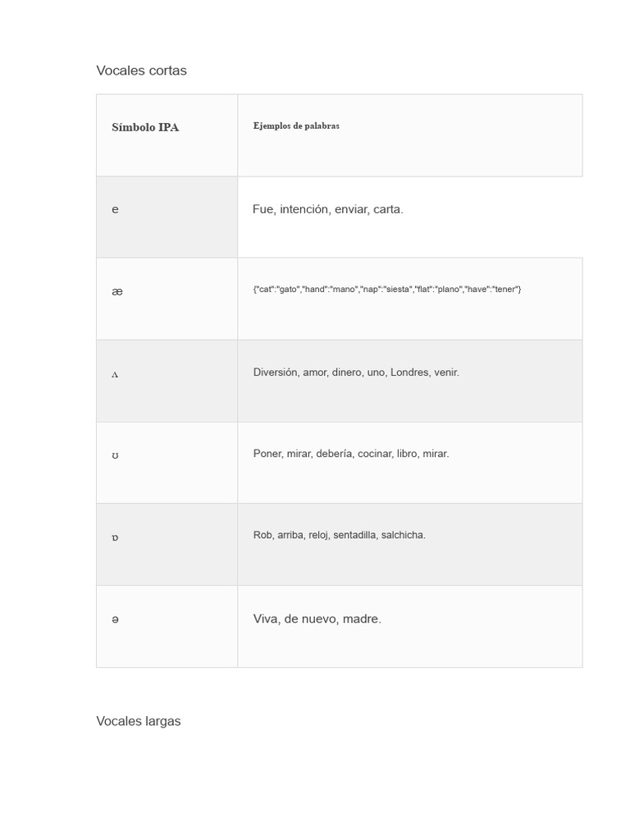Click the "Poner, mirar, debería" example line
Viewport: 630px width, 840px height.
[x=351, y=454]
